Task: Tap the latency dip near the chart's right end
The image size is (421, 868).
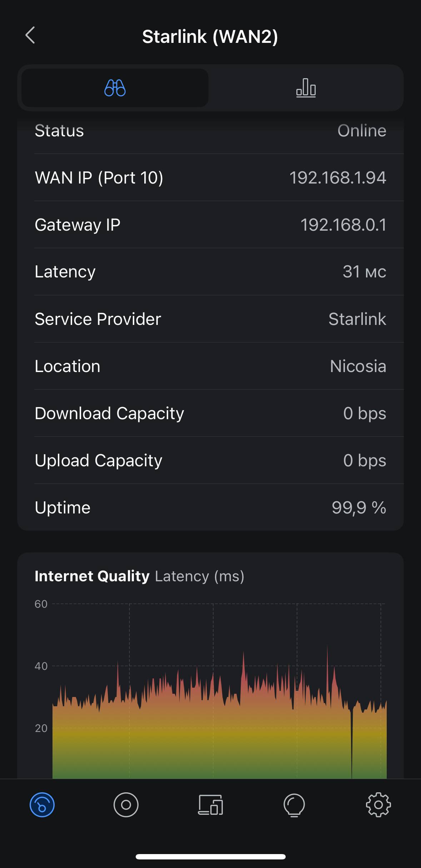Action: [352, 743]
